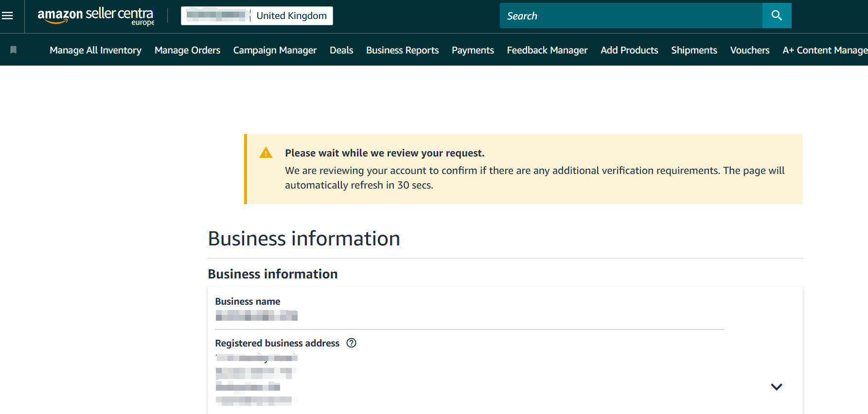Image resolution: width=868 pixels, height=414 pixels.
Task: Click the search magnifier button
Action: click(x=777, y=16)
